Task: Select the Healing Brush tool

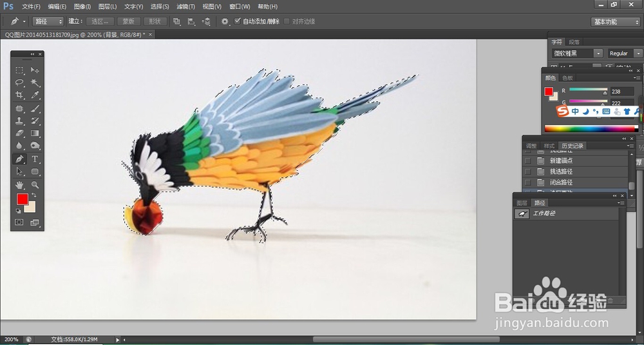Action: click(x=19, y=108)
